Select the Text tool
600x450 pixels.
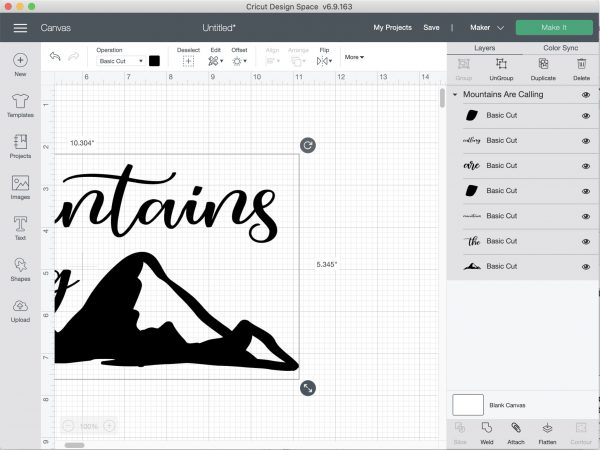tap(20, 228)
